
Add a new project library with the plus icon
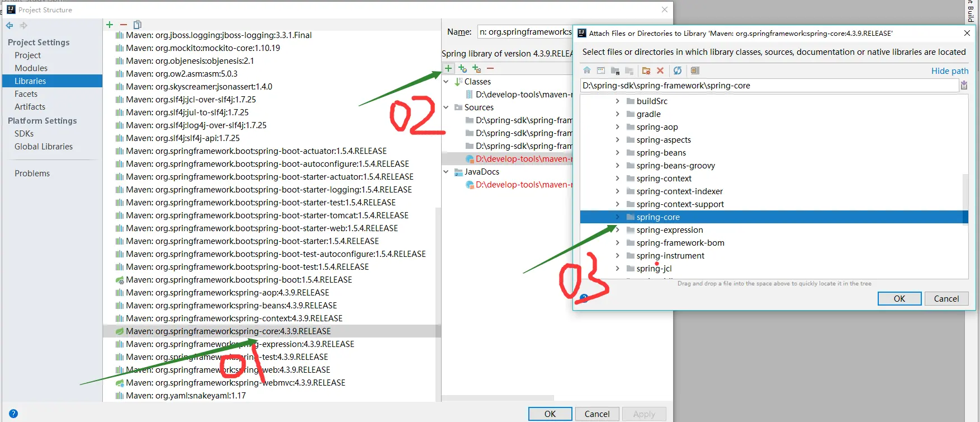[x=110, y=25]
